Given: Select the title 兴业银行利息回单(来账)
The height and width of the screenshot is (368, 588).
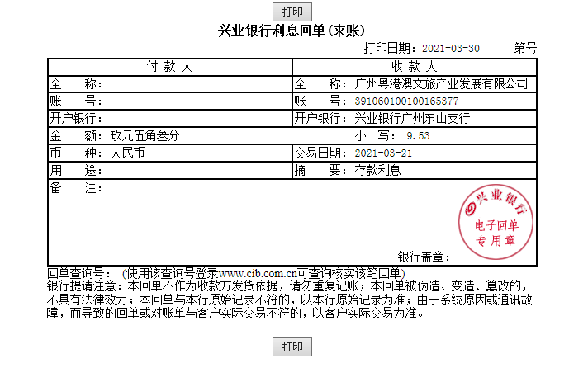Looking at the screenshot, I should tap(292, 31).
